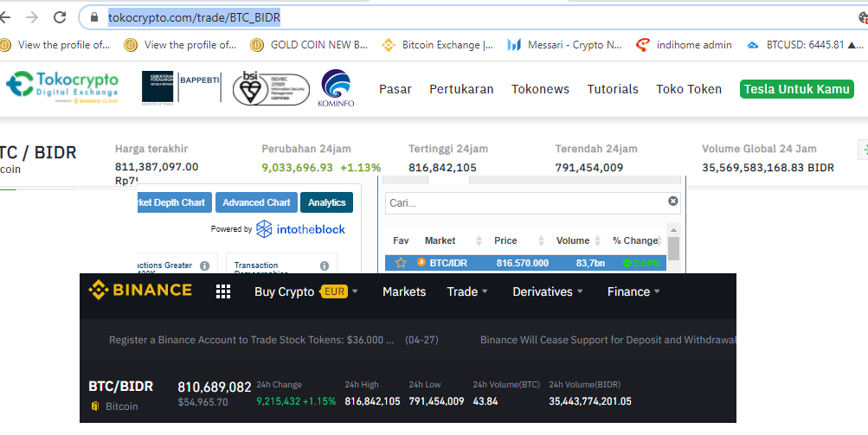Open the Pasar menu
This screenshot has height=435, width=868.
[x=395, y=89]
